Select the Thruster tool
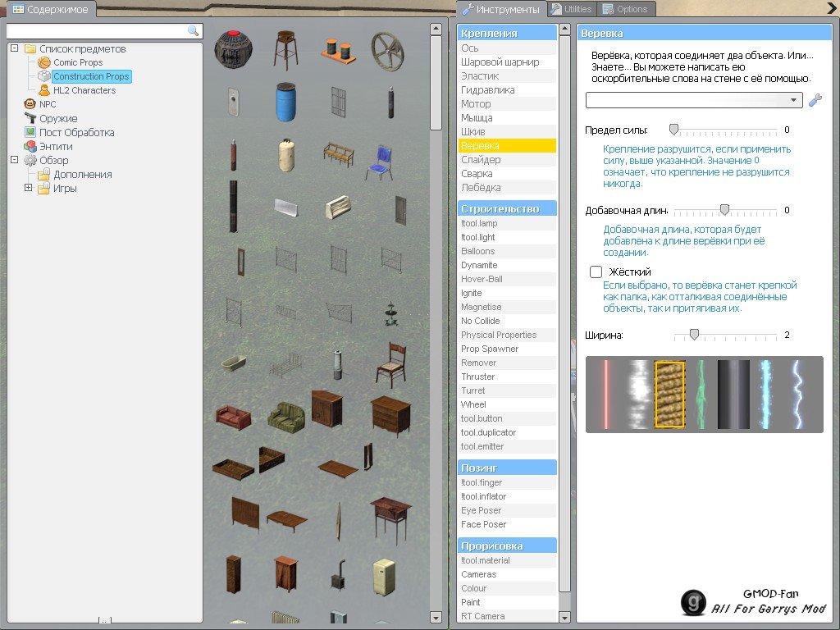The image size is (840, 630). click(x=507, y=377)
